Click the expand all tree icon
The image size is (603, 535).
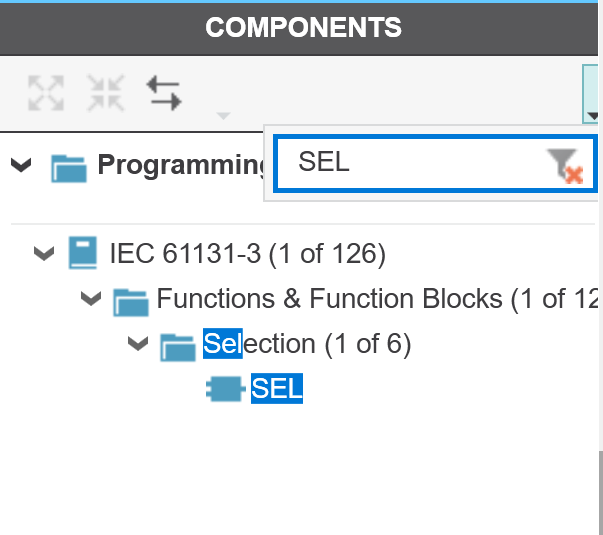pyautogui.click(x=46, y=92)
